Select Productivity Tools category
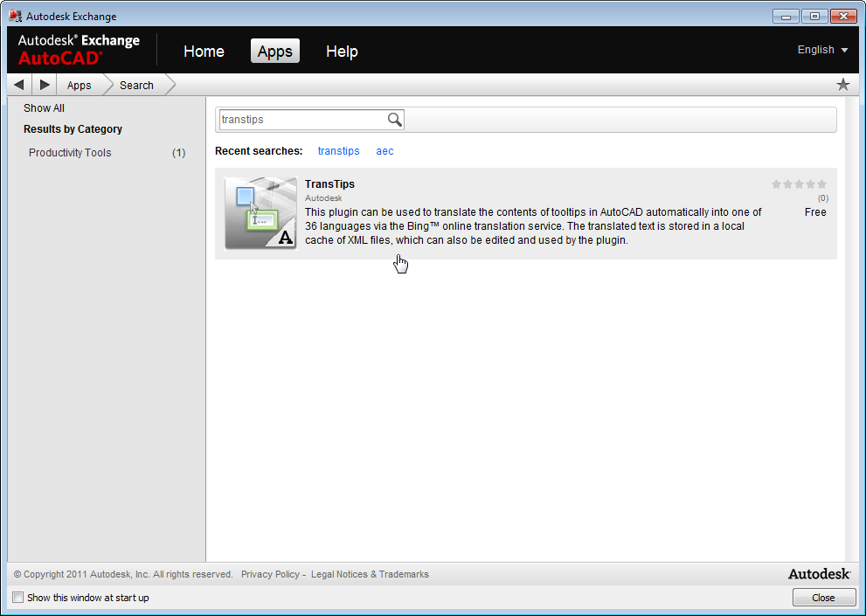The width and height of the screenshot is (866, 616). click(70, 153)
